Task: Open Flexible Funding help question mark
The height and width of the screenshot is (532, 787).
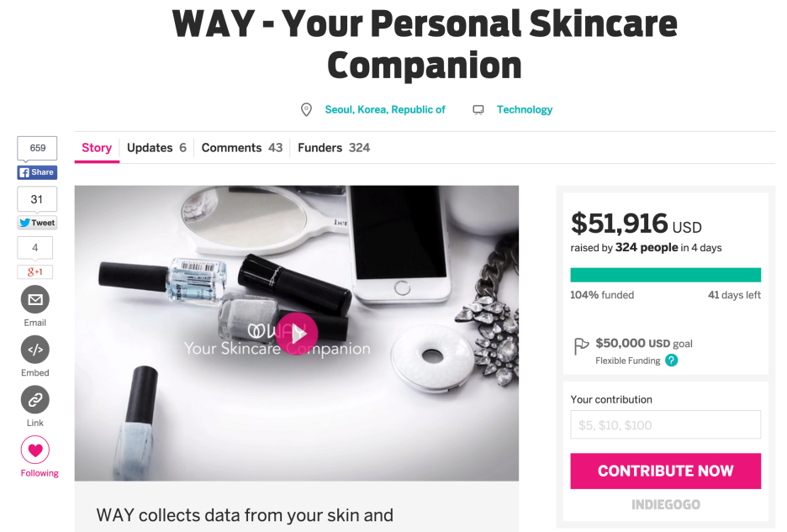Action: (672, 361)
